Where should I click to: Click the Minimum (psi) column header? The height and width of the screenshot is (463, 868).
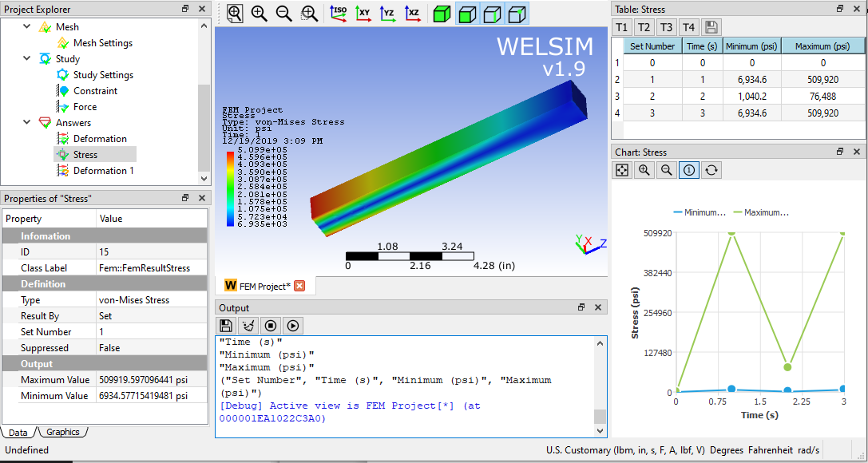(752, 46)
